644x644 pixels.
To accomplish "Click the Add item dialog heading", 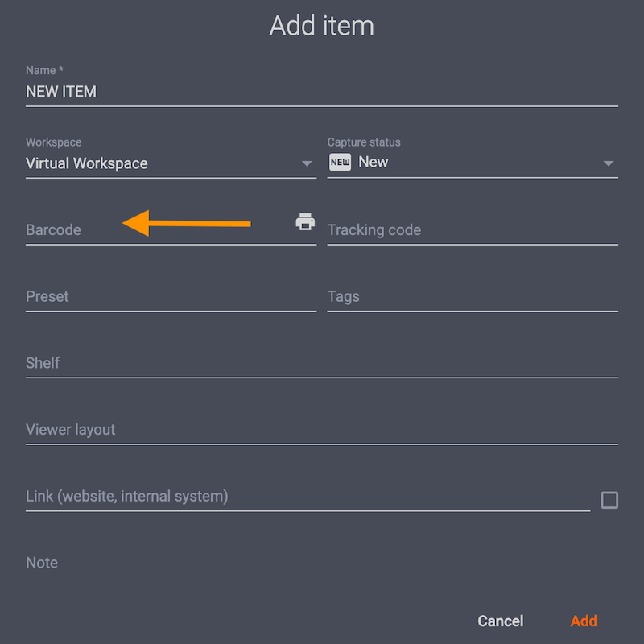I will (x=322, y=26).
